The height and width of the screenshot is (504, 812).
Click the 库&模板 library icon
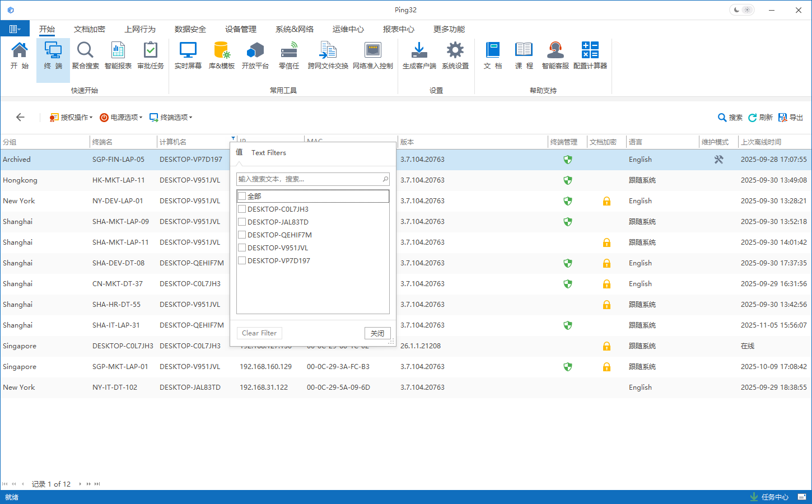(222, 55)
